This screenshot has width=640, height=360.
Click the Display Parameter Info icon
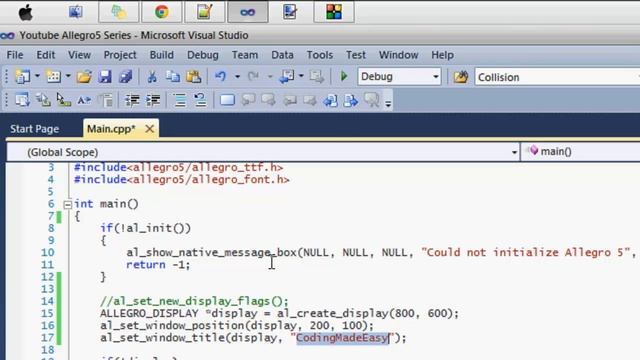(x=43, y=100)
